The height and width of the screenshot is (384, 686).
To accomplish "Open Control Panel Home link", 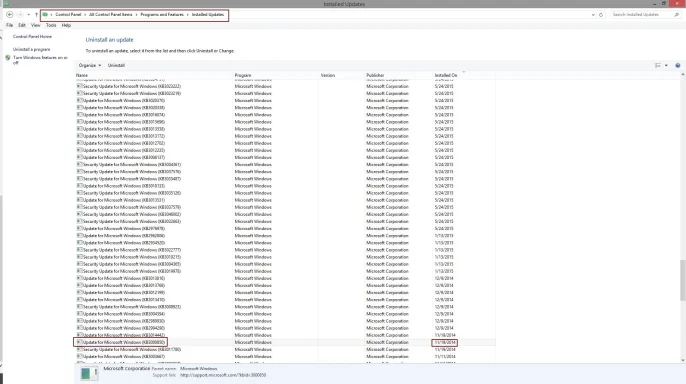I will tap(32, 37).
